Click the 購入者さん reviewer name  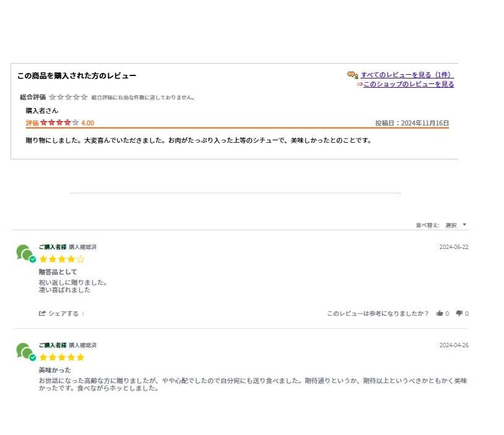click(x=42, y=110)
